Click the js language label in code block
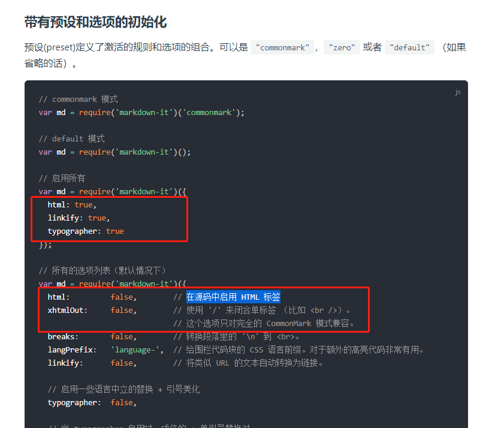 point(458,92)
